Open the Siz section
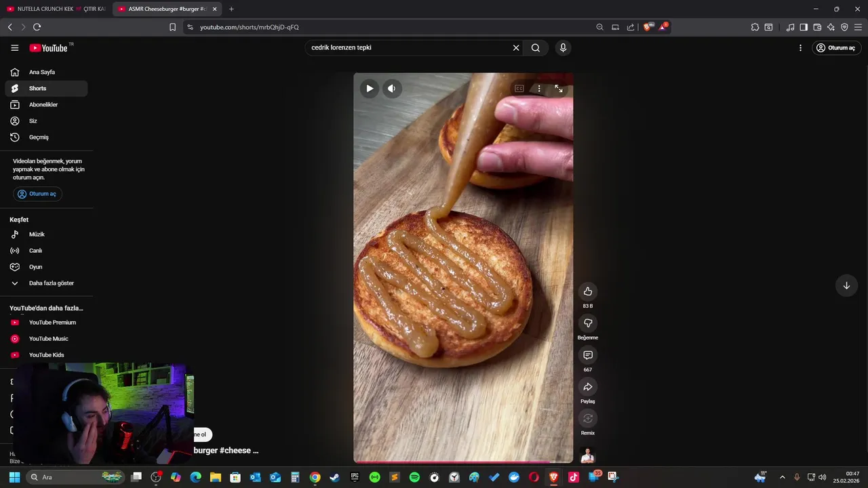This screenshot has width=868, height=488. (x=46, y=121)
